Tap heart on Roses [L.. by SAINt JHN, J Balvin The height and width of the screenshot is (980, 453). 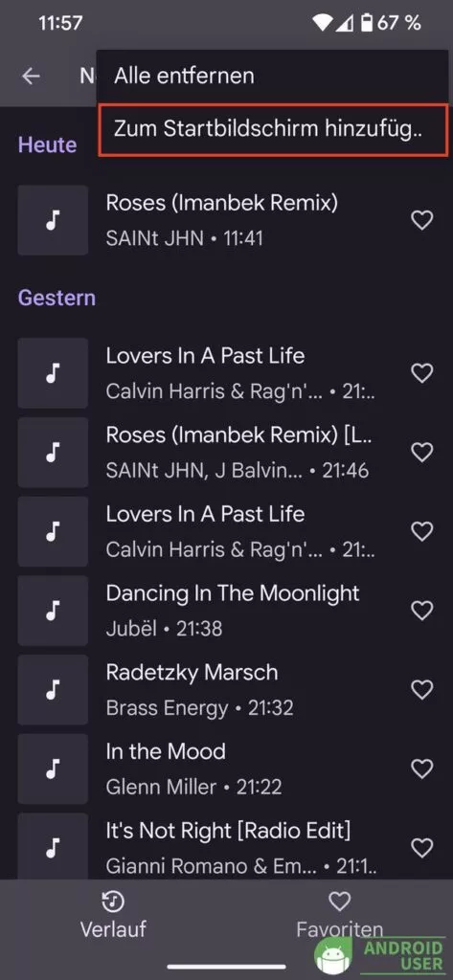(x=421, y=452)
